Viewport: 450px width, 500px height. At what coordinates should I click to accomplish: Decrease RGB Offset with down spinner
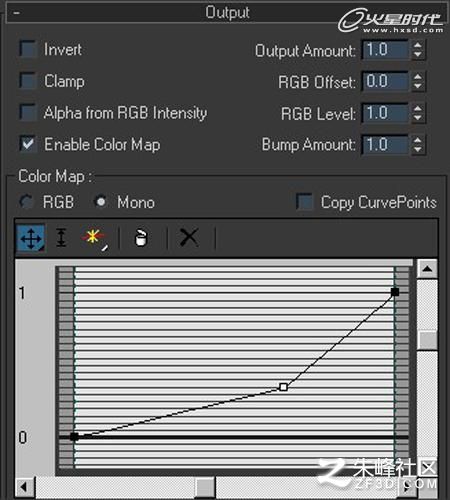(417, 86)
